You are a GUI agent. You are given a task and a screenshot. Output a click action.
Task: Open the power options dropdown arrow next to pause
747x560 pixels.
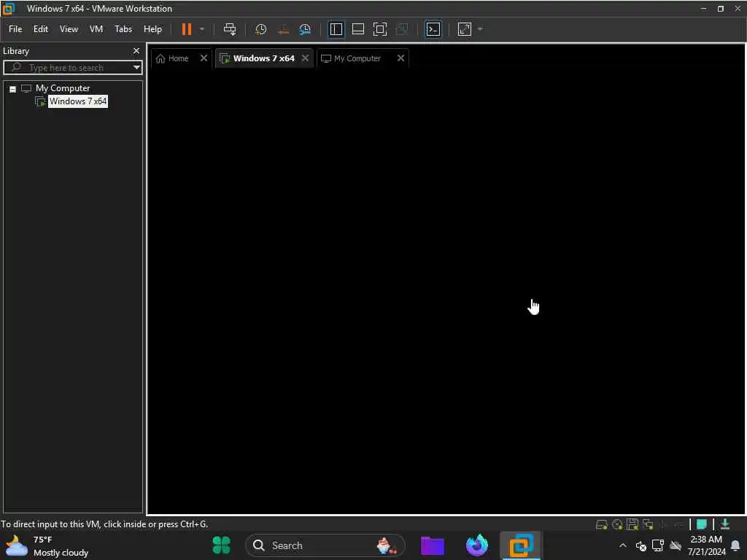(202, 29)
